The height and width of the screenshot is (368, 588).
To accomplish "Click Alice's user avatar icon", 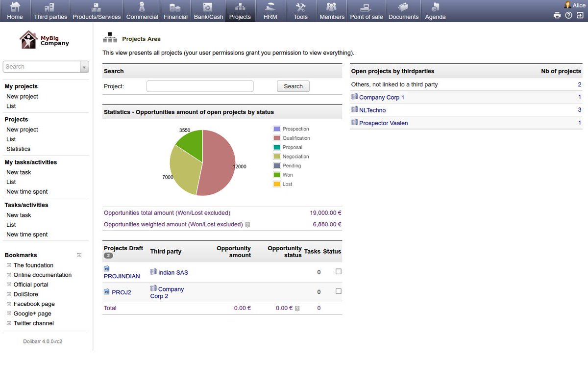I will click(x=567, y=5).
